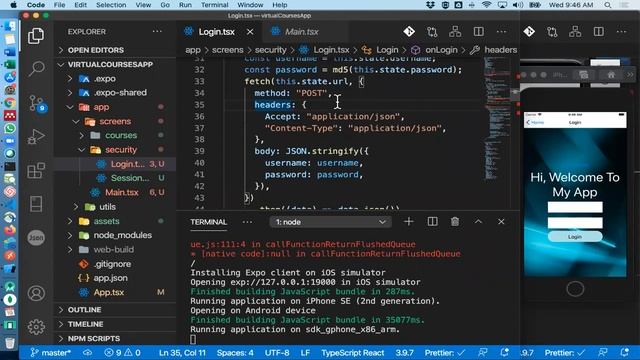Split the editor right
640x360 pixels.
coord(478,31)
